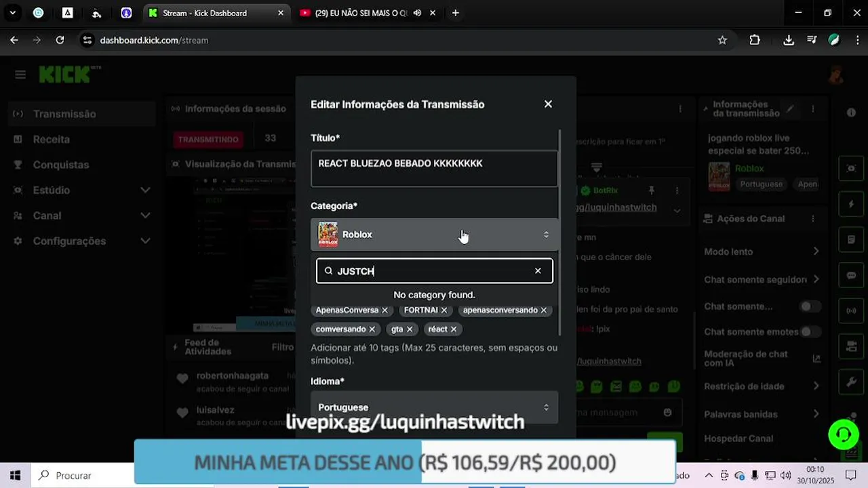Open Modo lento settings
The image size is (868, 488).
pos(762,251)
